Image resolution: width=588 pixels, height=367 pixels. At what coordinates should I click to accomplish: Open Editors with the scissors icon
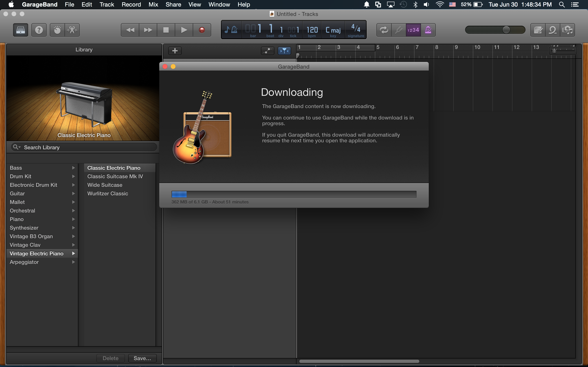coord(72,30)
